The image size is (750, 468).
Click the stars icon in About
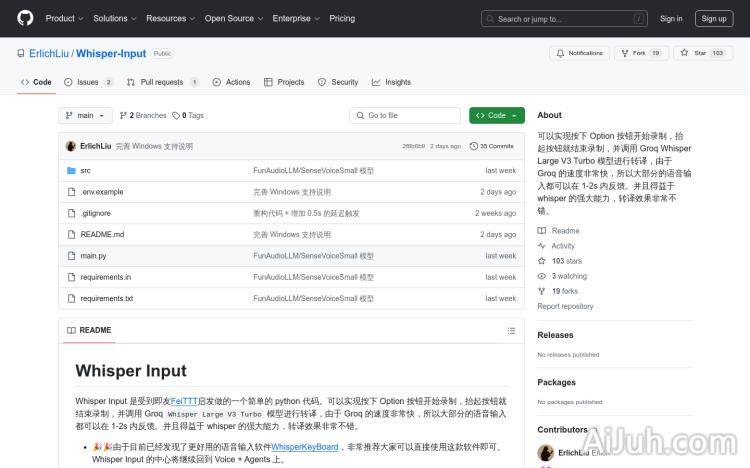click(542, 261)
